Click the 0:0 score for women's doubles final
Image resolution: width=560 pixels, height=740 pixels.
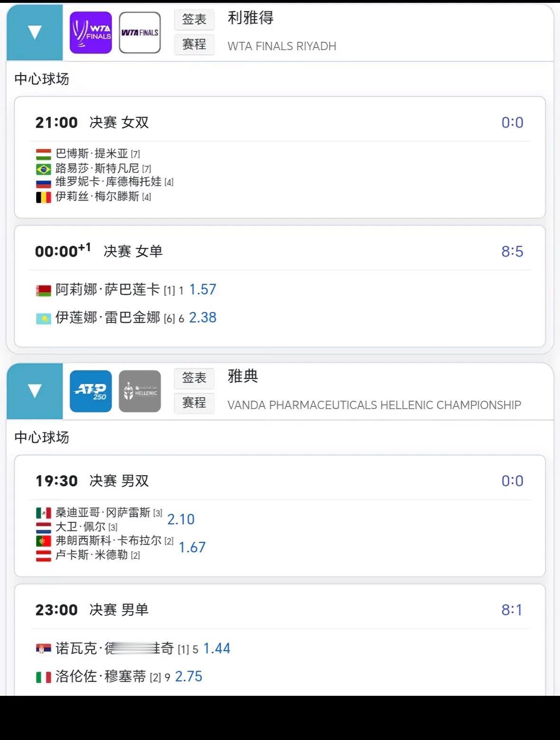[512, 123]
